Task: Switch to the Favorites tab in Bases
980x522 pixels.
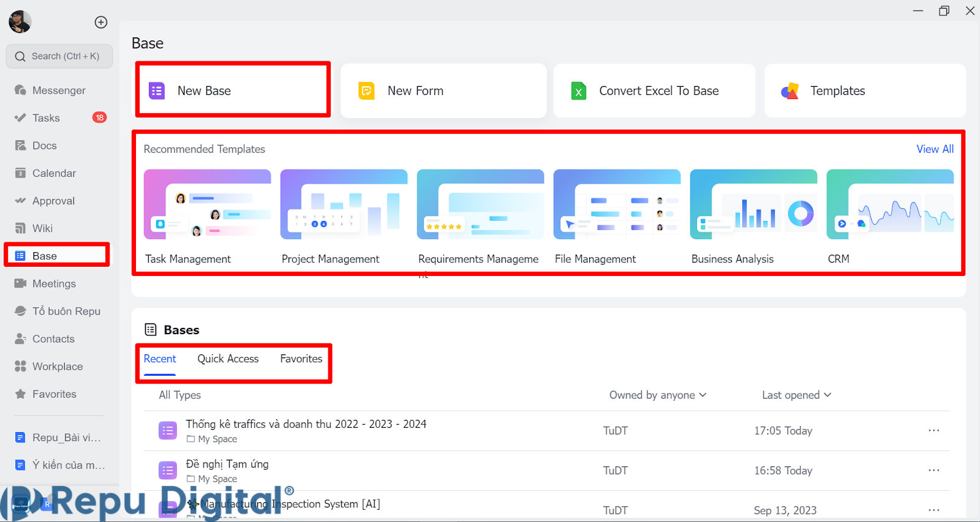Action: click(x=301, y=359)
